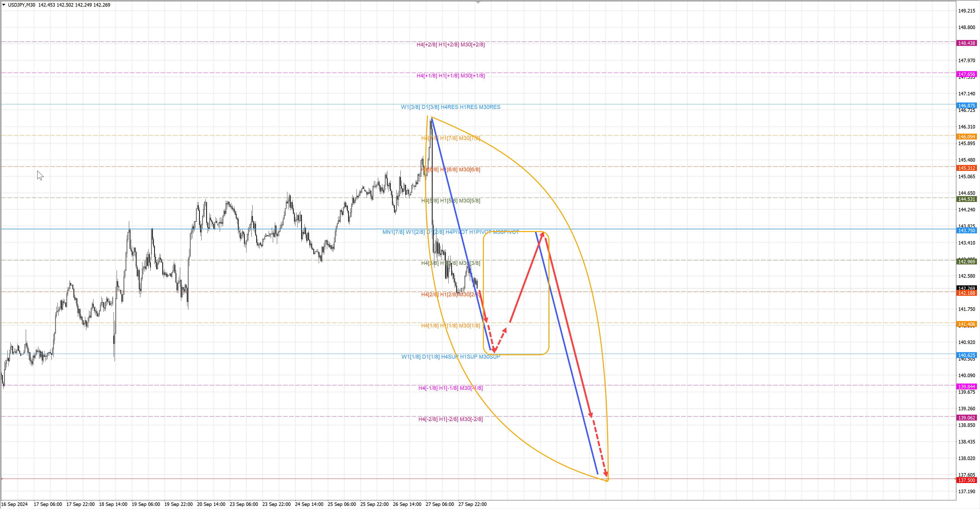The width and height of the screenshot is (980, 509).
Task: Click the small red marker at bottom-left line
Action: [2, 479]
